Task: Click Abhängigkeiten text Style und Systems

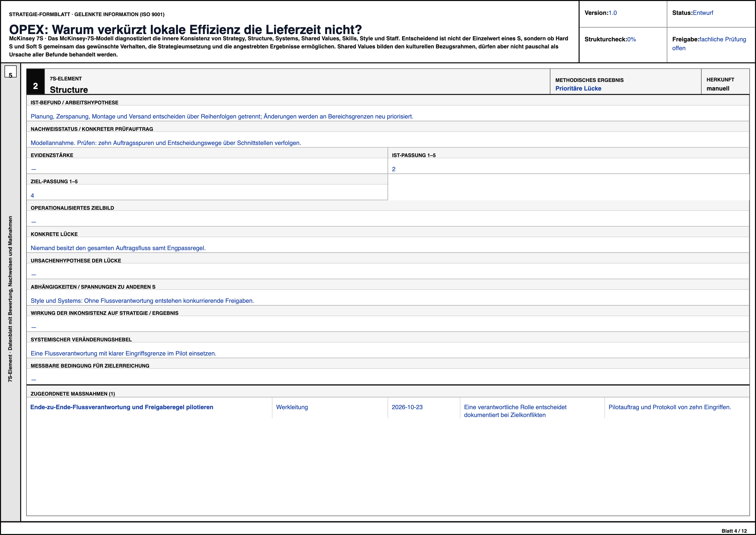Action: pyautogui.click(x=142, y=301)
